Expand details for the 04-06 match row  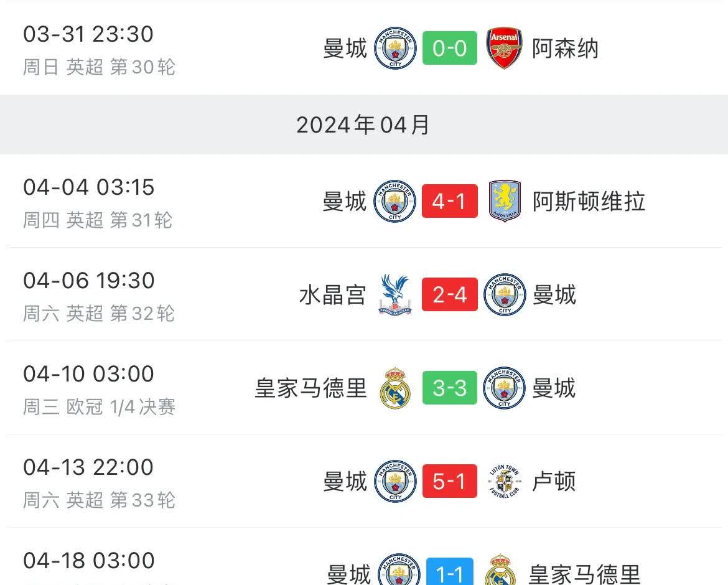click(x=364, y=294)
